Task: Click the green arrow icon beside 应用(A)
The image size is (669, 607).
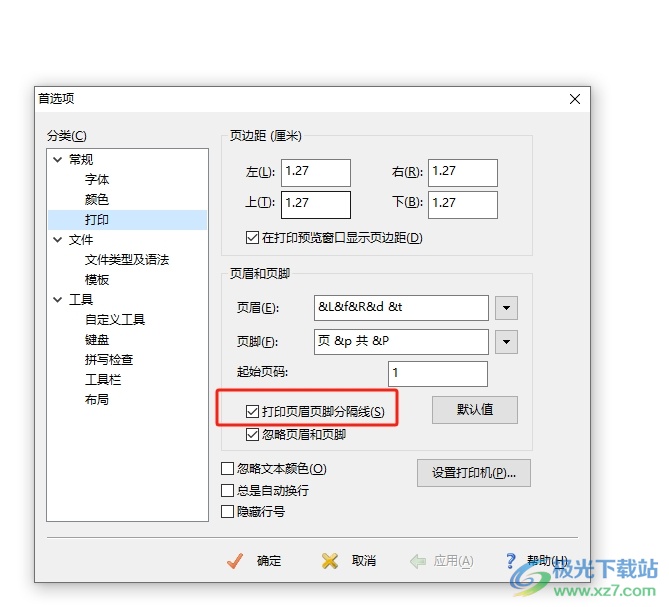Action: [x=418, y=561]
